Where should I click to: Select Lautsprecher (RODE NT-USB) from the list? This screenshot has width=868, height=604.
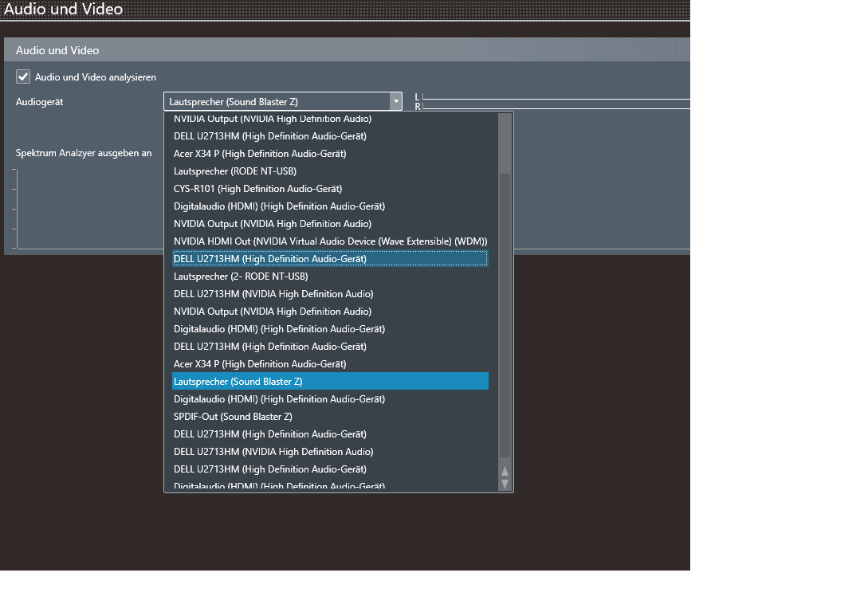[x=330, y=171]
